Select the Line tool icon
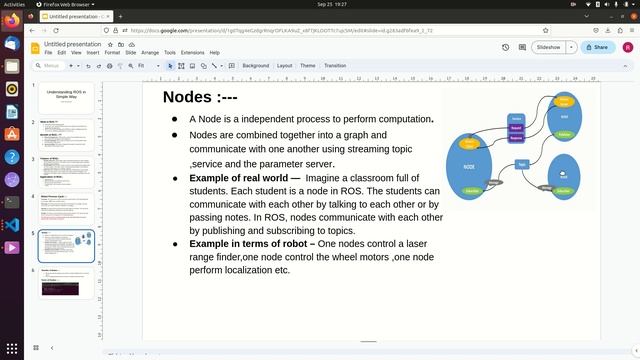640x360 pixels. (214, 66)
